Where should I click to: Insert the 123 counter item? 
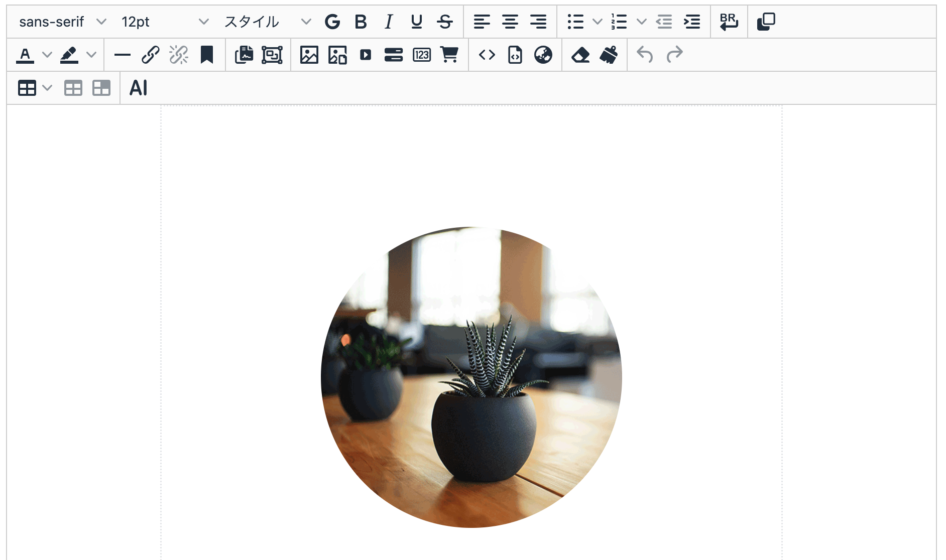tap(422, 55)
